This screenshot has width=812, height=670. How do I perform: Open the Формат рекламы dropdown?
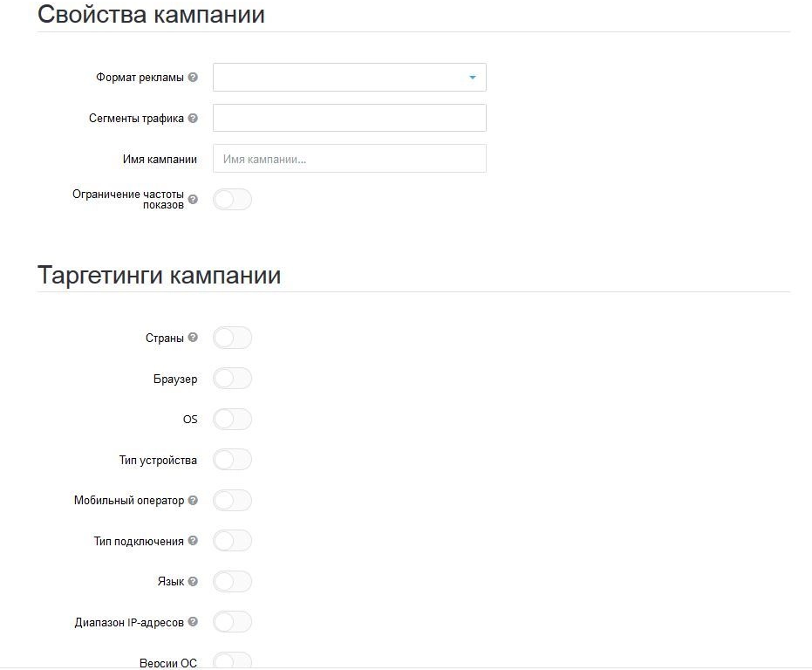pyautogui.click(x=349, y=77)
